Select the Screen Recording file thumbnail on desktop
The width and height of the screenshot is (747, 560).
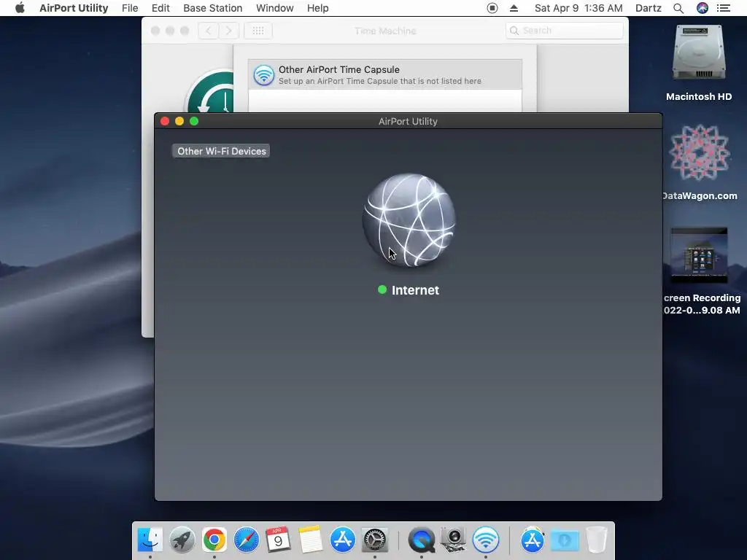(x=699, y=254)
